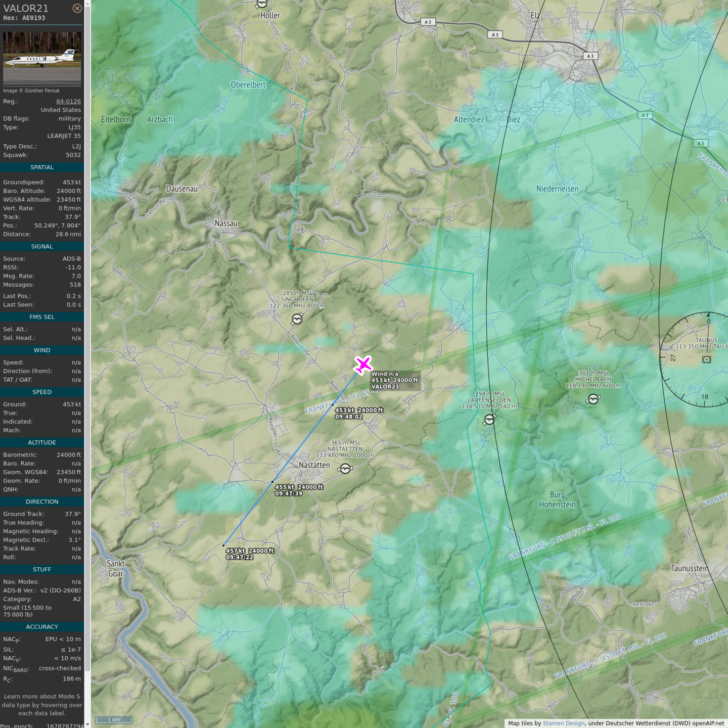Viewport: 728px width, 728px height.
Task: Click the sidebar scrollbar down arrow
Action: pos(87,724)
